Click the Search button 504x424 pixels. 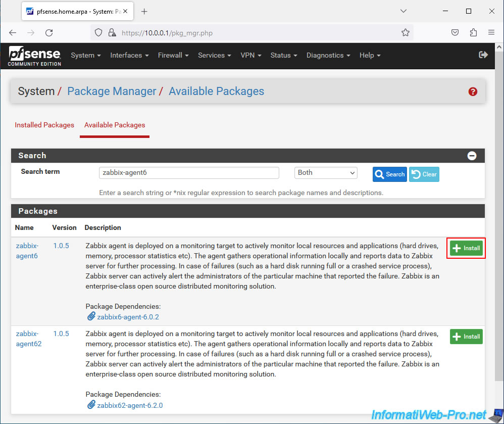[389, 174]
